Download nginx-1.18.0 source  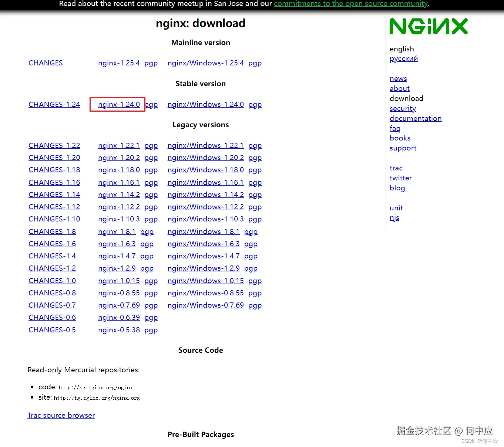(119, 170)
